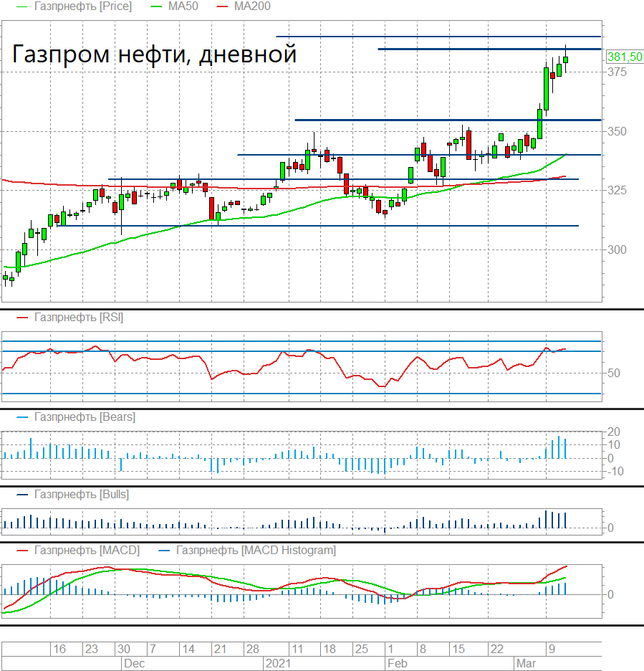Click the Feb month label
Viewport: 644px width, 671px height.
coord(398,663)
